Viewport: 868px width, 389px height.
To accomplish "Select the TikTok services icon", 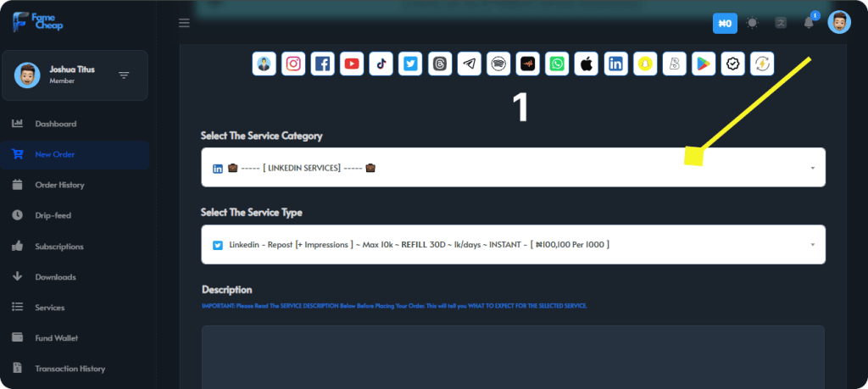I will click(x=381, y=64).
